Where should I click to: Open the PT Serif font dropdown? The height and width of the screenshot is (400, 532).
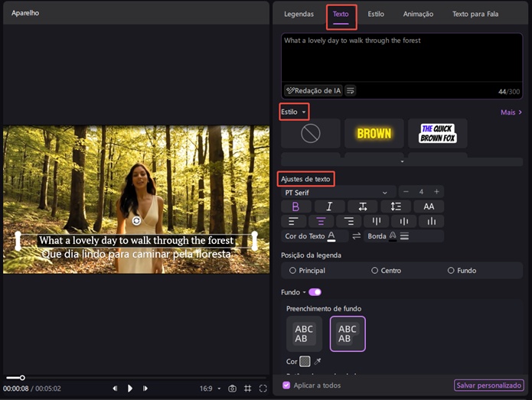click(x=336, y=192)
